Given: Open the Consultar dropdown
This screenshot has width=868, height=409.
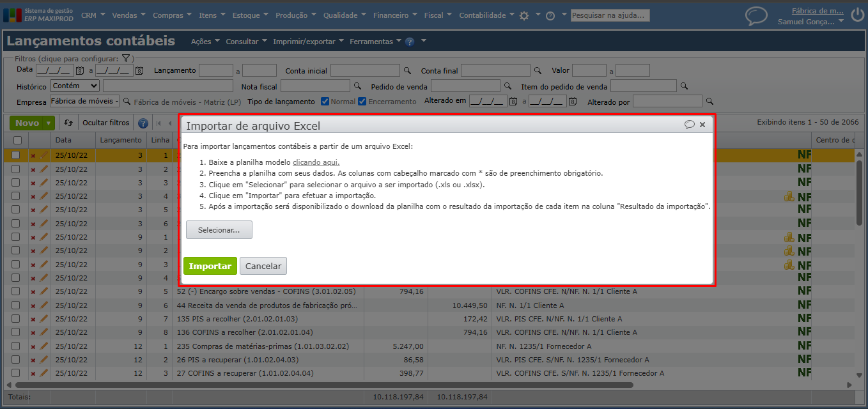Looking at the screenshot, I should 246,42.
